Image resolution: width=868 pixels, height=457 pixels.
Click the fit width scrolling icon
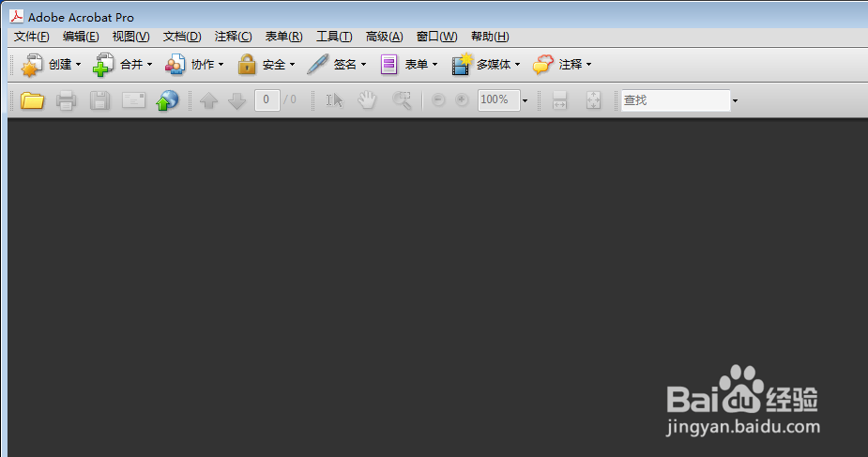point(559,100)
